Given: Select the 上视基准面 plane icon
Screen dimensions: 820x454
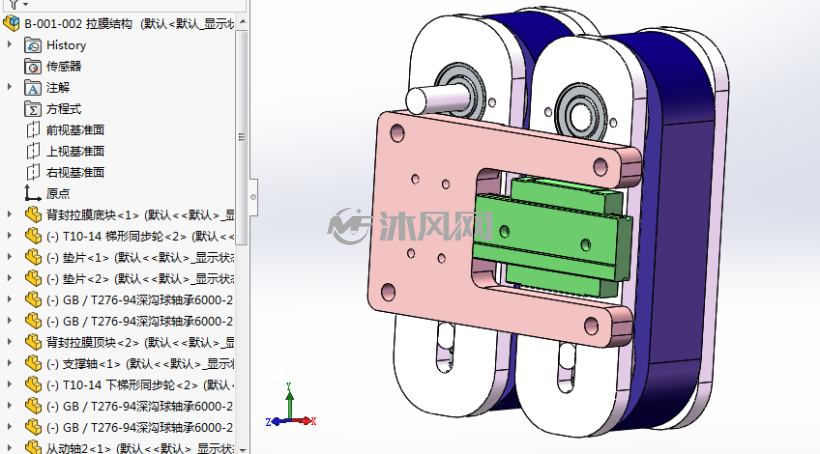Looking at the screenshot, I should coord(33,151).
